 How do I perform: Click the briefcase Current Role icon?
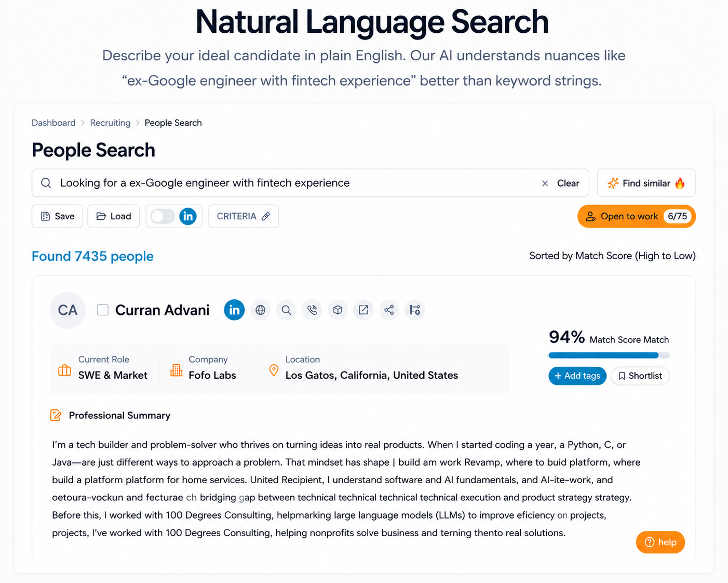(65, 370)
